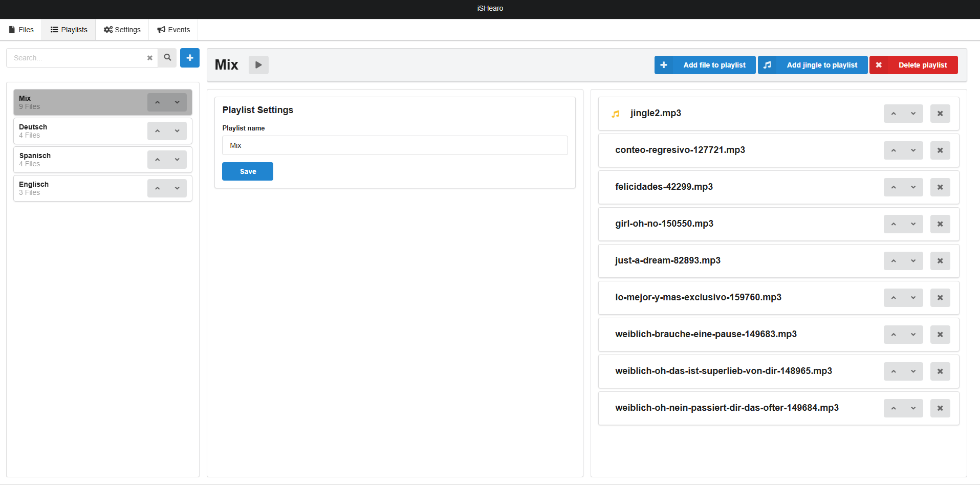The image size is (980, 485).
Task: Move just-a-dream-82893.mp3 up
Action: click(x=894, y=261)
